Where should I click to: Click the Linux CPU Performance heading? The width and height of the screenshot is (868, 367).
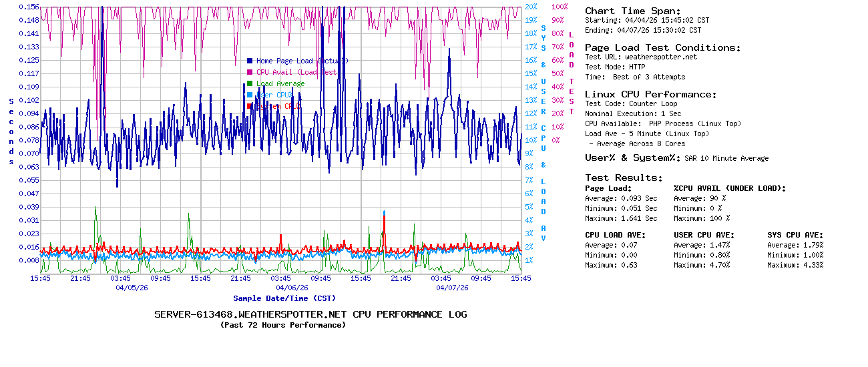pyautogui.click(x=650, y=94)
